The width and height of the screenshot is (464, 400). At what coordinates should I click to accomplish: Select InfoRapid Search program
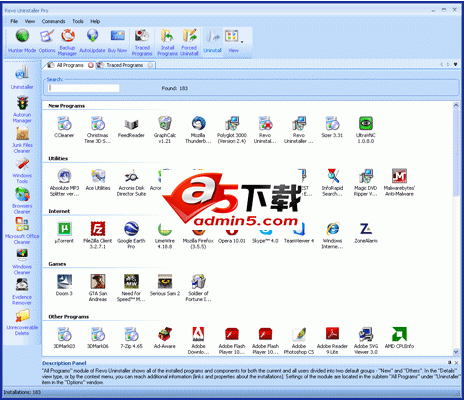coord(332,182)
